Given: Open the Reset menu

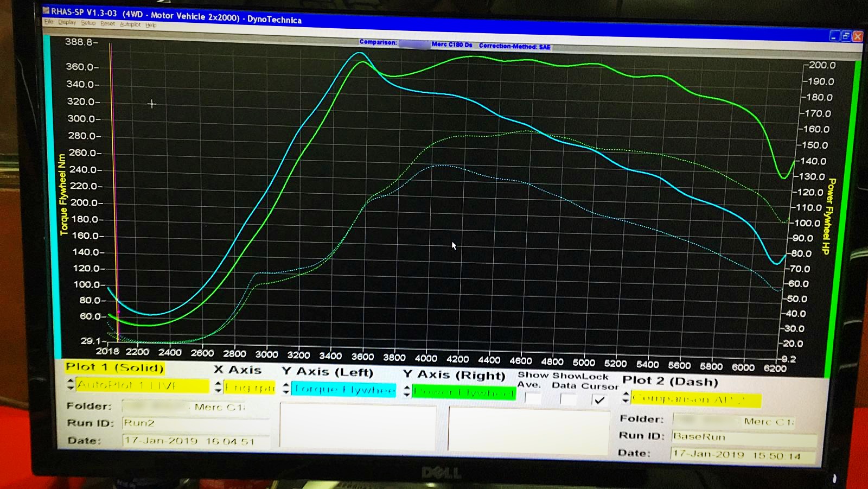Looking at the screenshot, I should 107,23.
